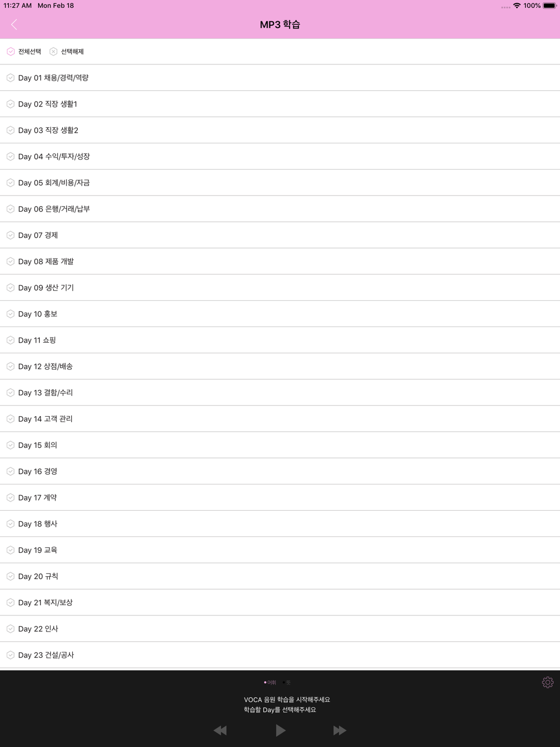Check Day 01 채용/경력/역량 checkbox
The height and width of the screenshot is (747, 560).
[11, 78]
